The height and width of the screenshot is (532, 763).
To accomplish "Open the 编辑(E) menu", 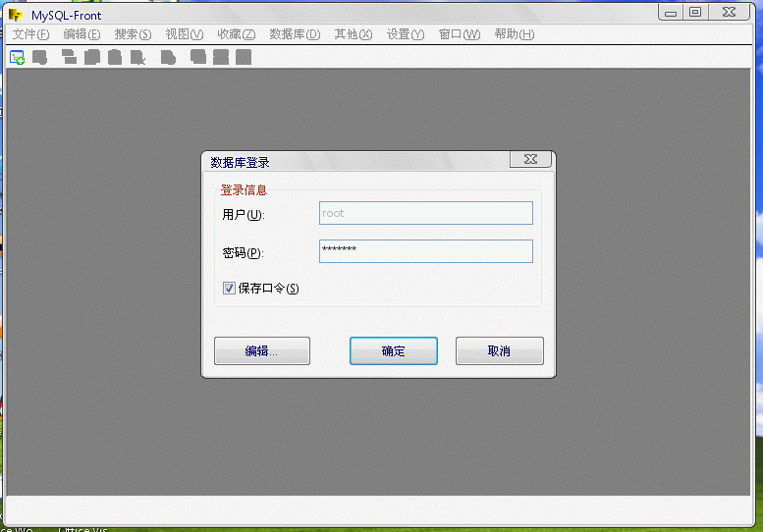I will (82, 34).
